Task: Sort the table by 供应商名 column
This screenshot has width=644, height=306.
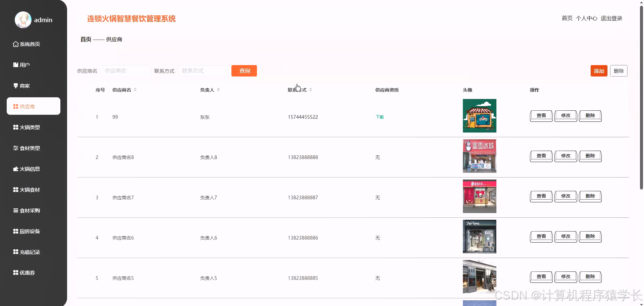Action: [x=135, y=90]
